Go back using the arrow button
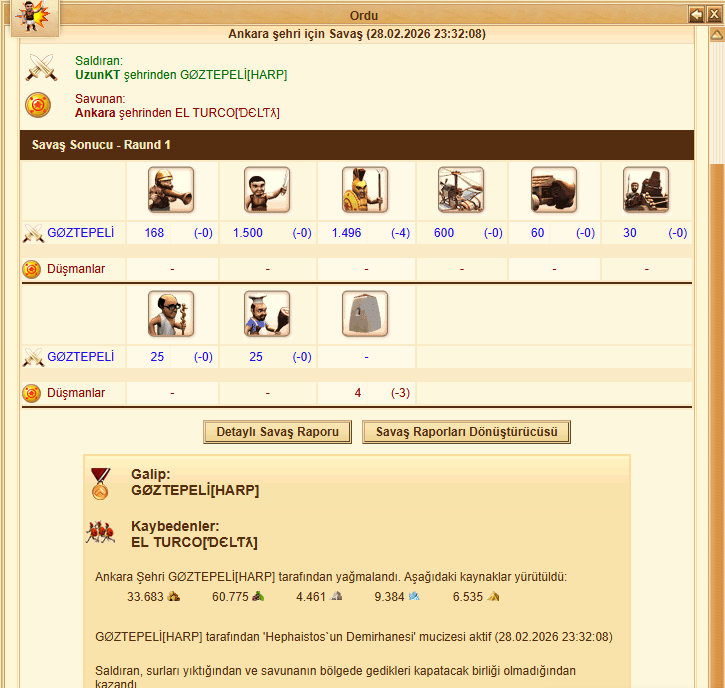 (x=696, y=15)
